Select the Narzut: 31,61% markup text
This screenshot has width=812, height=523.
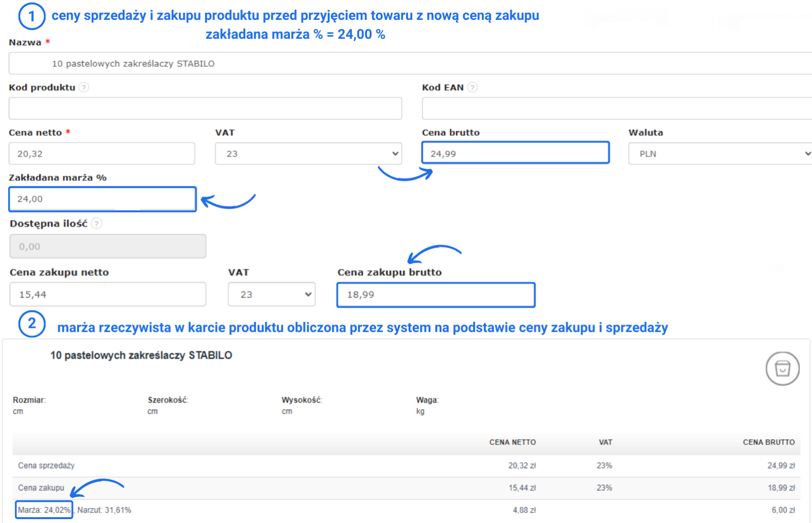[104, 510]
